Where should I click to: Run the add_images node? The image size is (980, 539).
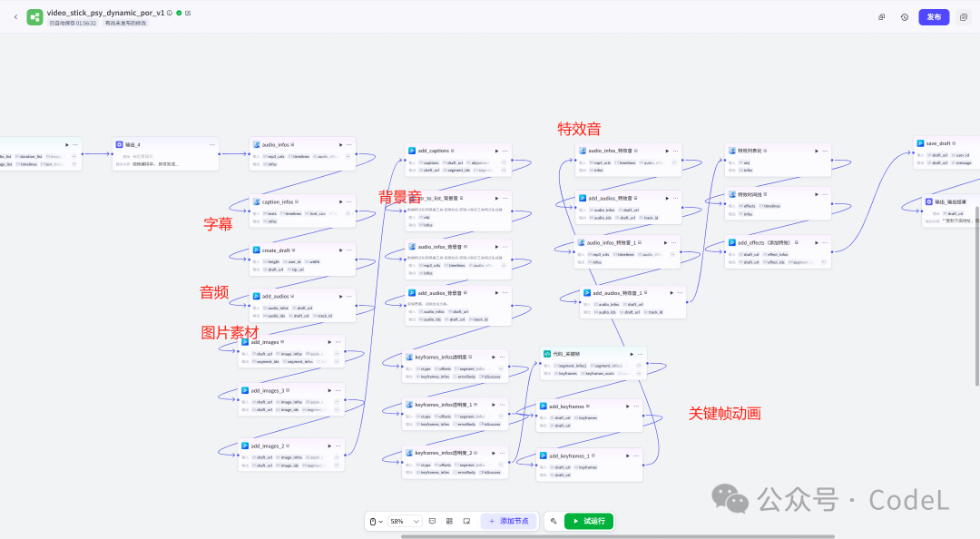(329, 342)
